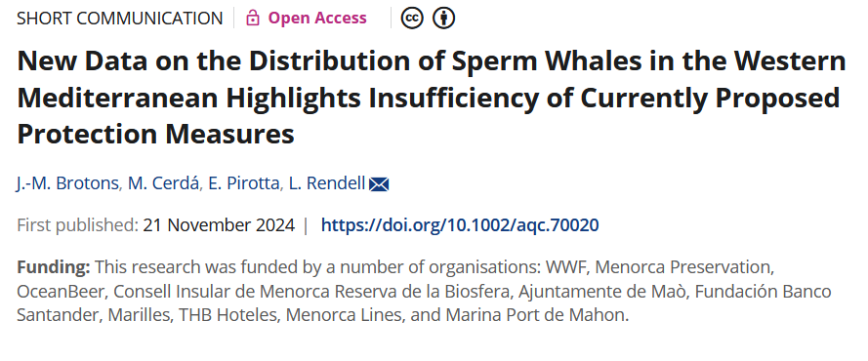Screen dimensions: 868x361
Task: Select author E. Pirotta
Action: click(x=243, y=183)
